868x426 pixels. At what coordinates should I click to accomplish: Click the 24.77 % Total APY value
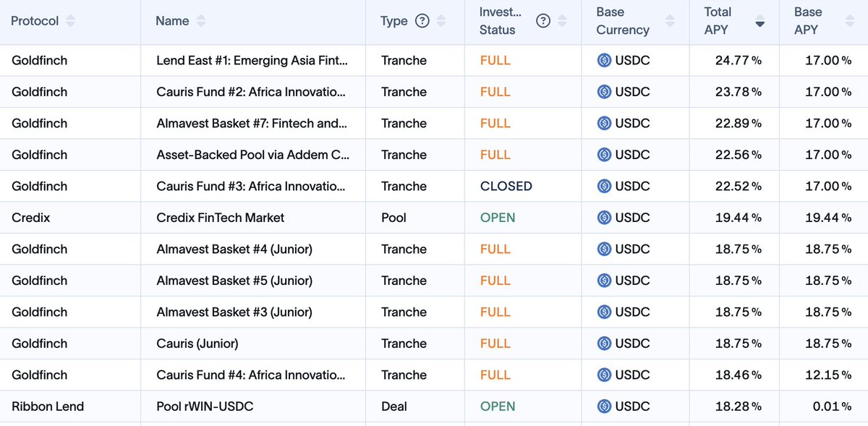739,61
